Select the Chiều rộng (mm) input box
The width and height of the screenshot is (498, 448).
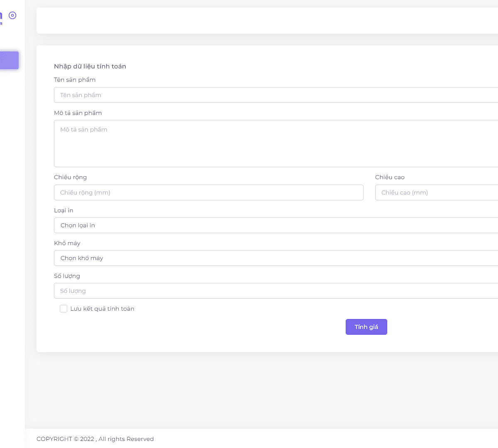pyautogui.click(x=209, y=192)
